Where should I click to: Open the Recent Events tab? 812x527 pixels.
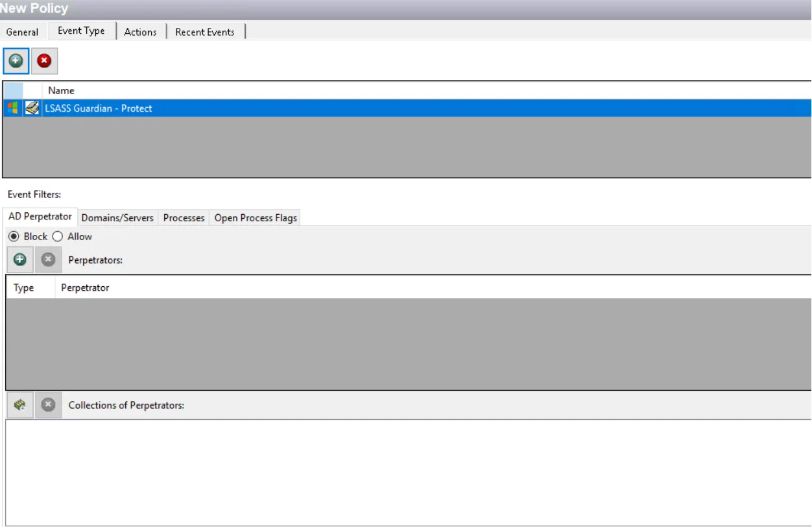click(205, 32)
